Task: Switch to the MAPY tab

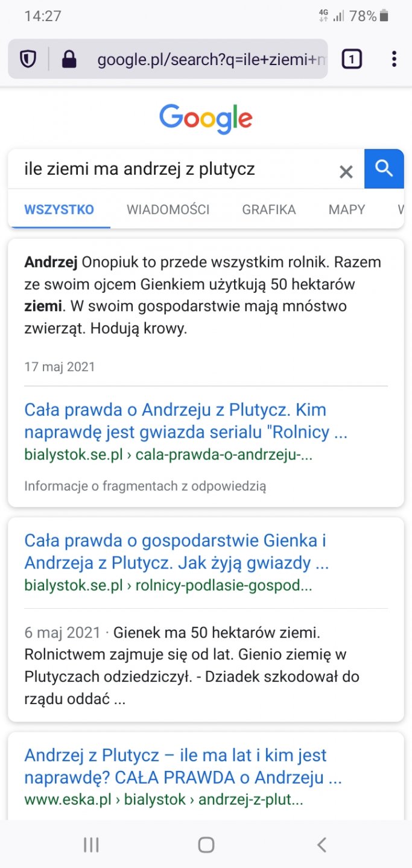Action: click(347, 210)
